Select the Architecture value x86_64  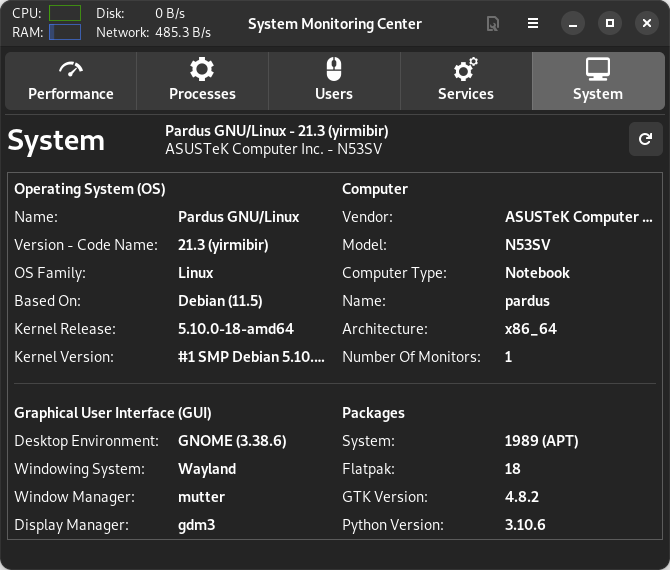[531, 329]
